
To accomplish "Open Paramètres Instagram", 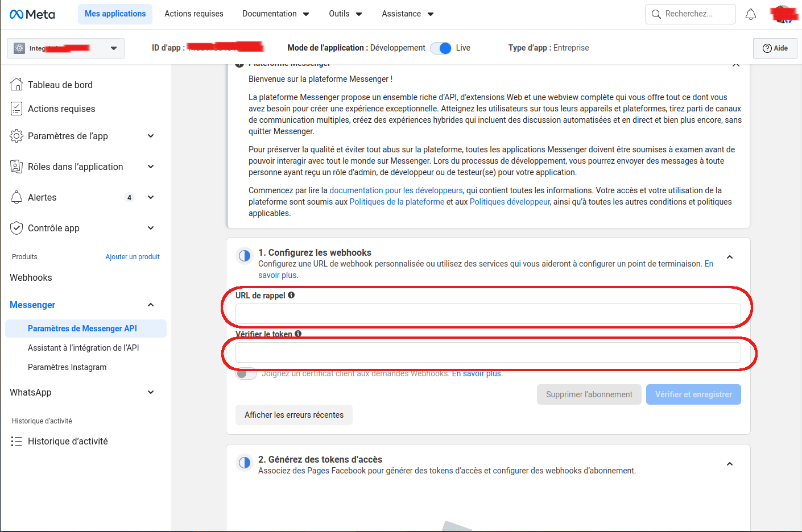I will [67, 367].
